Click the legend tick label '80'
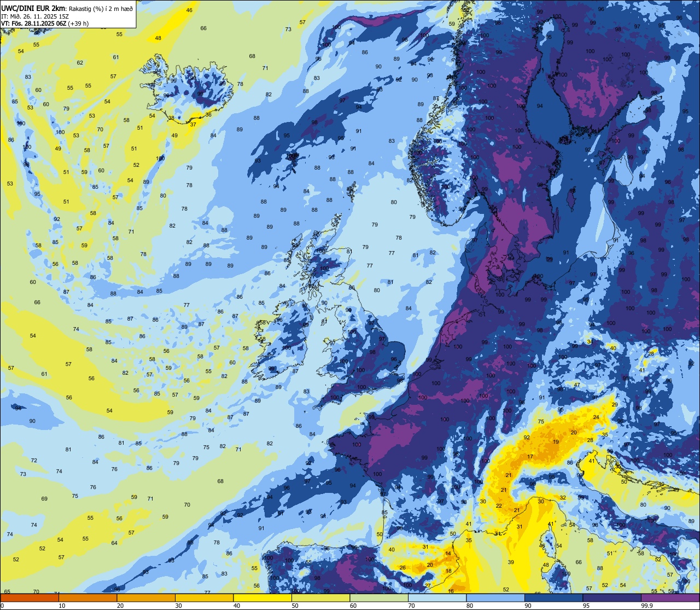 click(470, 606)
